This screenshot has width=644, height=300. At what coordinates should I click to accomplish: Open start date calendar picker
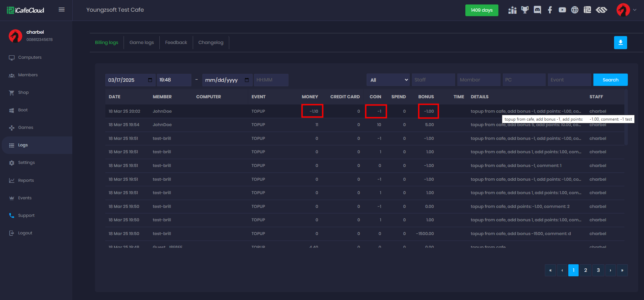[150, 80]
